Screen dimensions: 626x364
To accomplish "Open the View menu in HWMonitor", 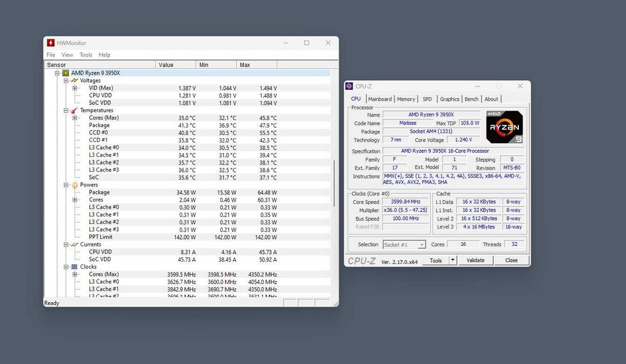I will coord(67,54).
